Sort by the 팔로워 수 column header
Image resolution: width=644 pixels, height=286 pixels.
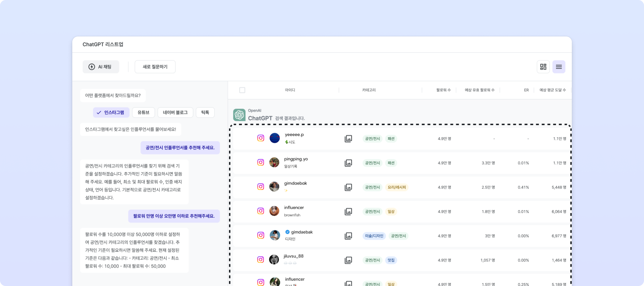(444, 90)
